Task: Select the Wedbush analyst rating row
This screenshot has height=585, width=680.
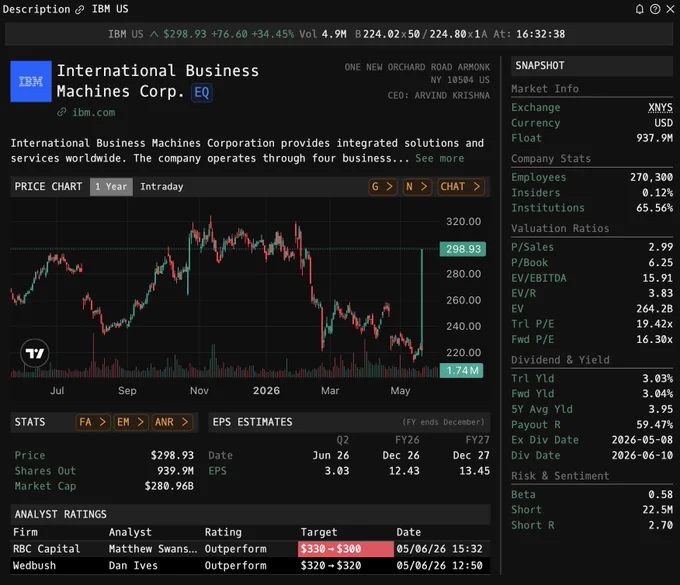Action: coord(250,565)
